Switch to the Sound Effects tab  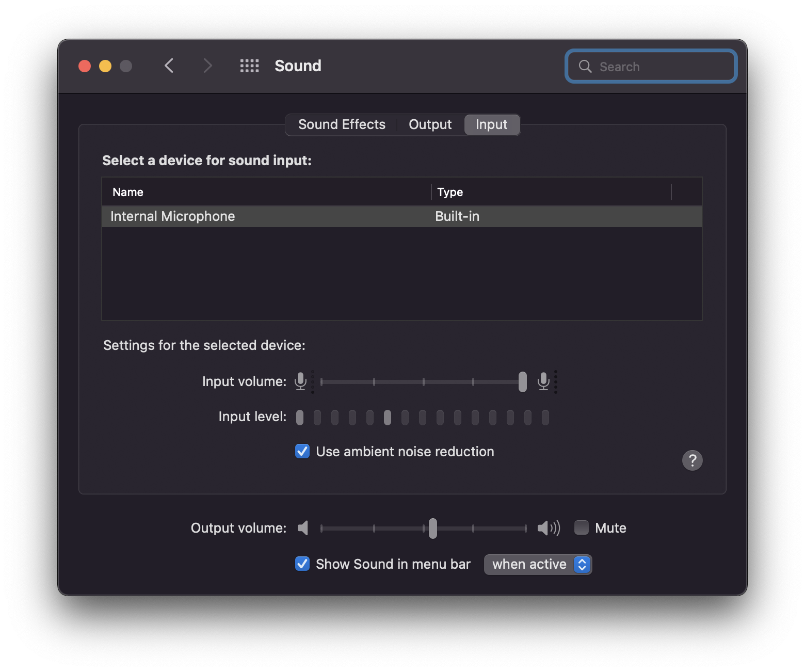tap(342, 125)
